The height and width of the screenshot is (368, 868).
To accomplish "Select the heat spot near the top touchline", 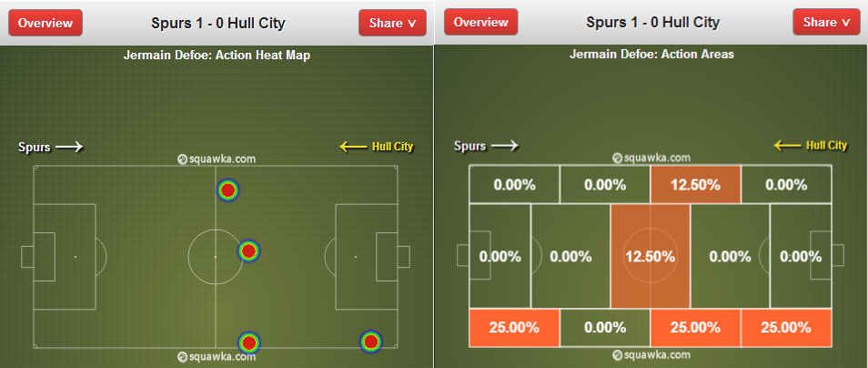I will pos(227,190).
